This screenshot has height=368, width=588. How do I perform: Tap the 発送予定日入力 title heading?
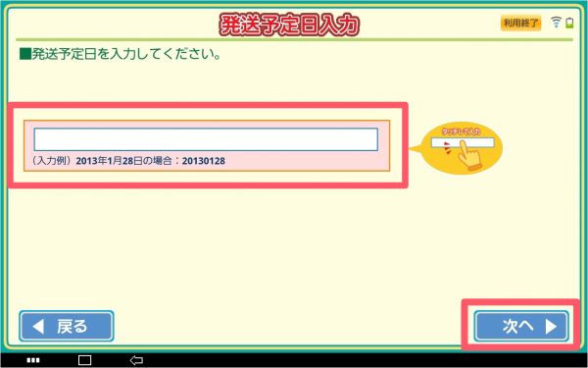289,26
